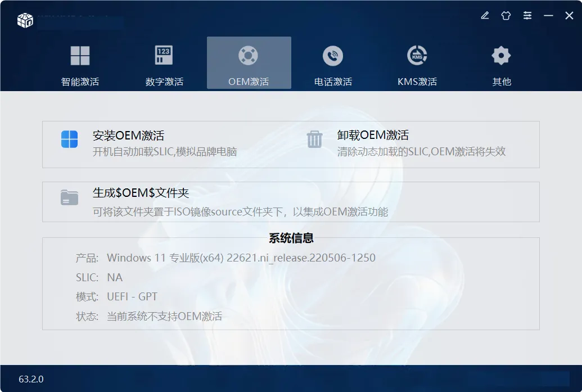Click the 模式: label

click(87, 296)
